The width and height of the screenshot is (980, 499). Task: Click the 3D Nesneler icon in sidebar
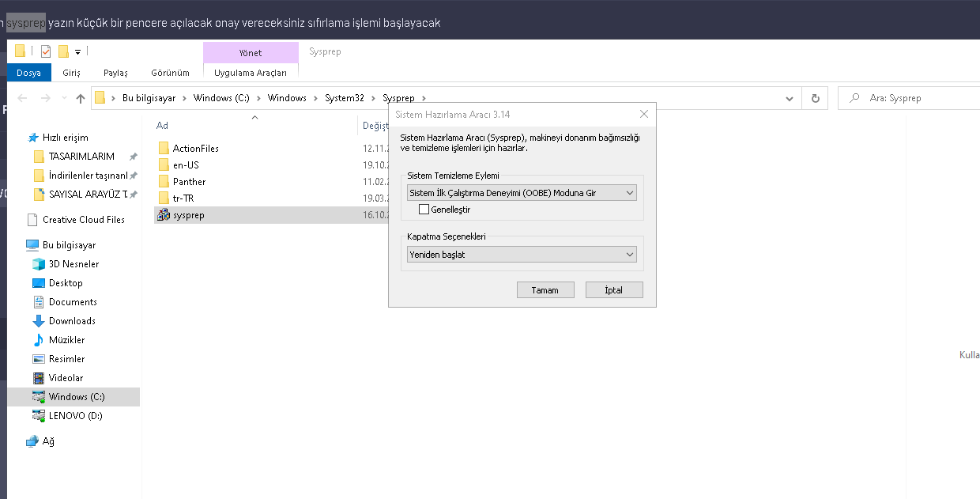coord(39,264)
